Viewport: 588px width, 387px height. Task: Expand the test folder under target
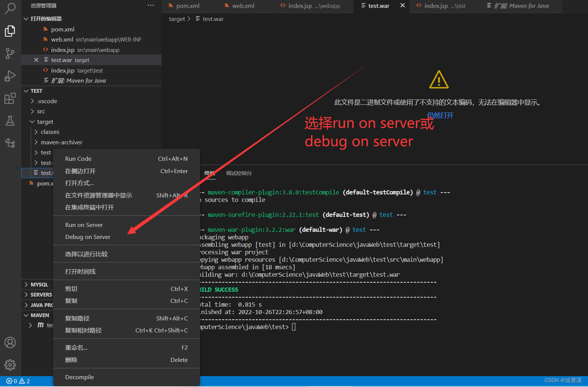[x=36, y=153]
